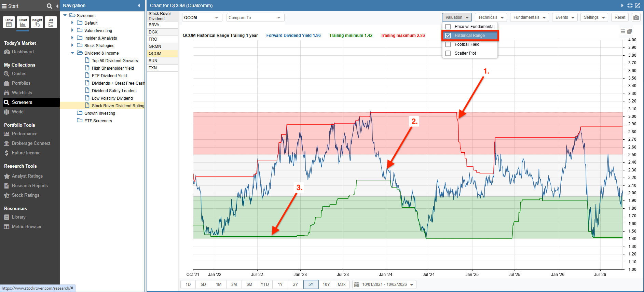Open the Valuation dropdown
The height and width of the screenshot is (292, 644).
pyautogui.click(x=457, y=17)
